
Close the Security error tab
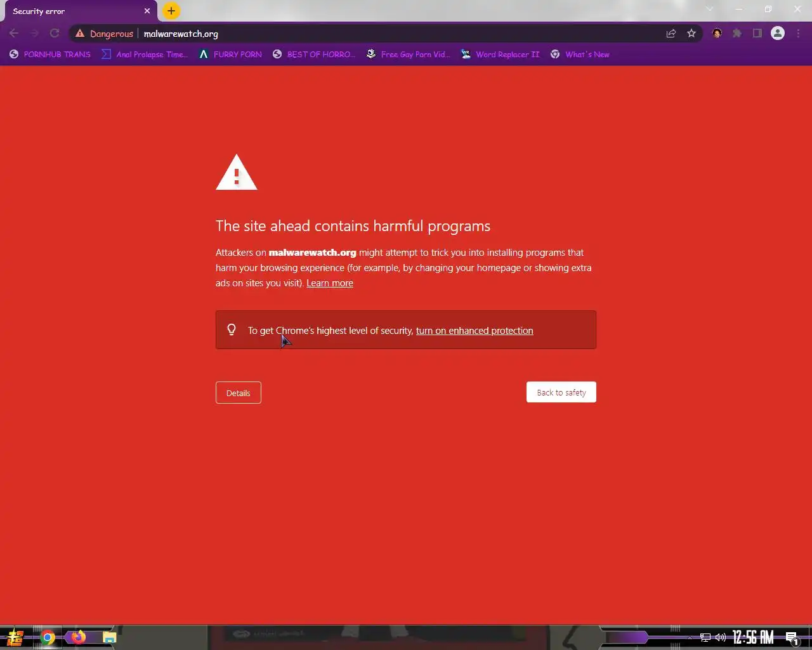tap(147, 11)
